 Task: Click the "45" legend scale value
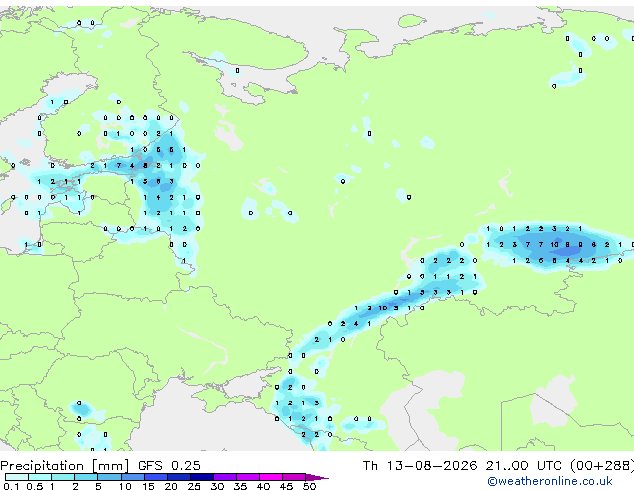286,486
